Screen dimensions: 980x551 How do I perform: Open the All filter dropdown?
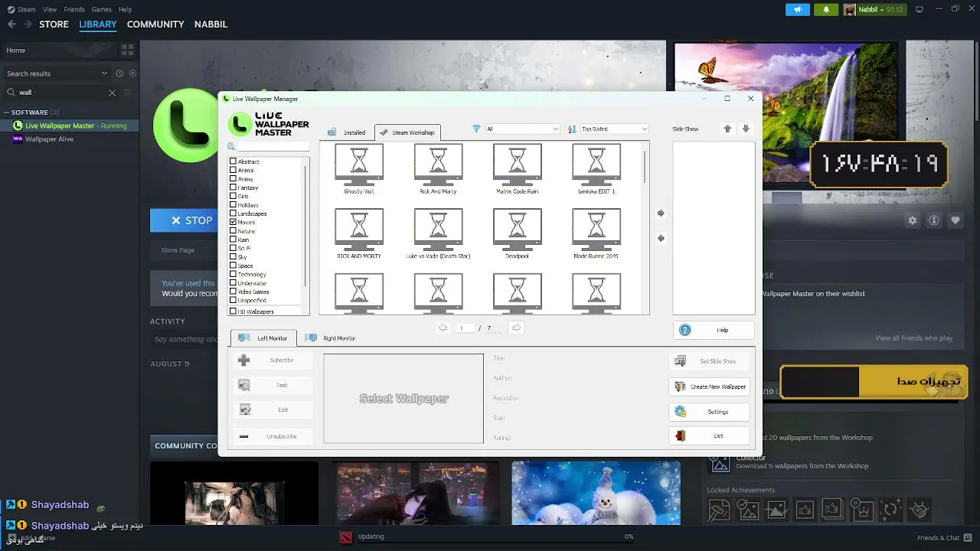(x=522, y=129)
